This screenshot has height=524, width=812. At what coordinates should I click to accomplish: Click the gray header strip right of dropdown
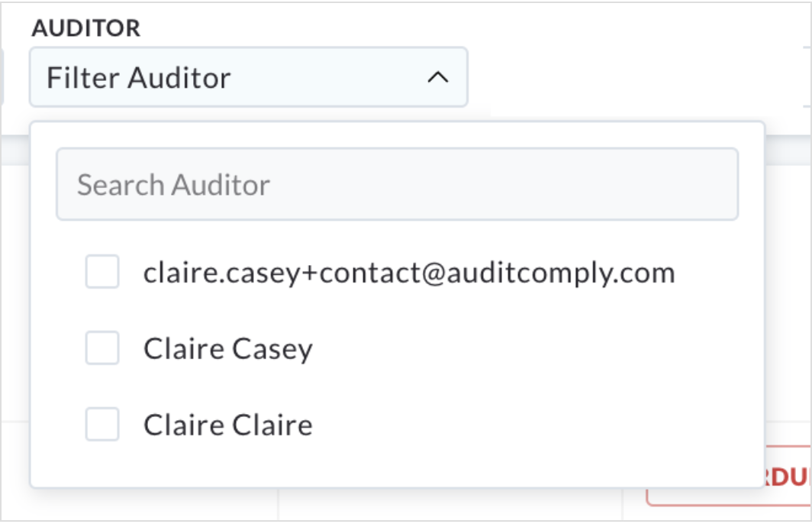pyautogui.click(x=788, y=150)
